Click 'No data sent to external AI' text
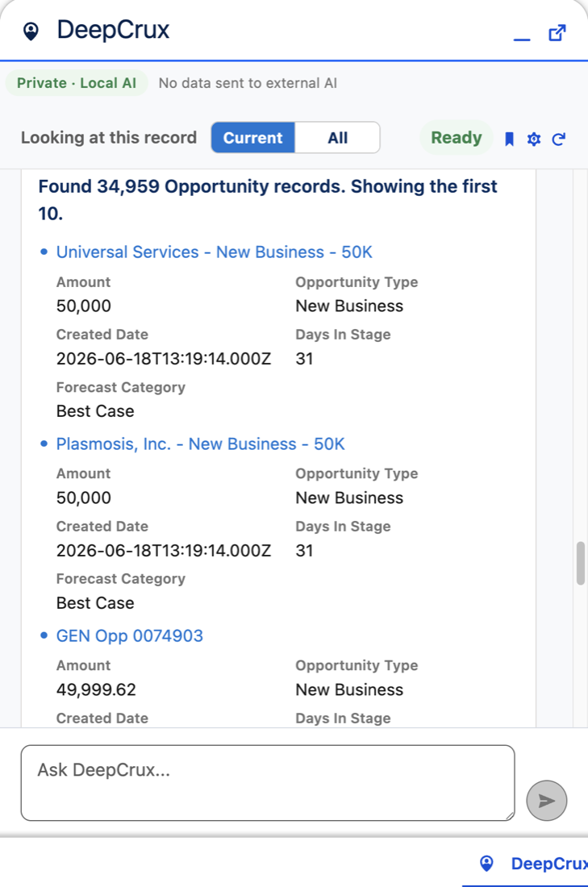588x887 pixels. pyautogui.click(x=248, y=83)
